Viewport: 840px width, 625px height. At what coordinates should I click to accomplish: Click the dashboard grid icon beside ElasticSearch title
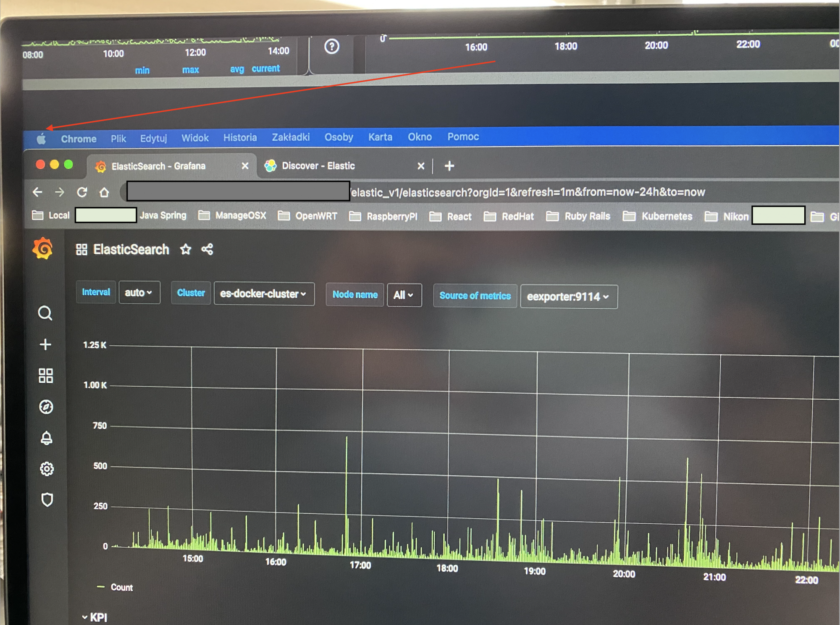pos(81,249)
